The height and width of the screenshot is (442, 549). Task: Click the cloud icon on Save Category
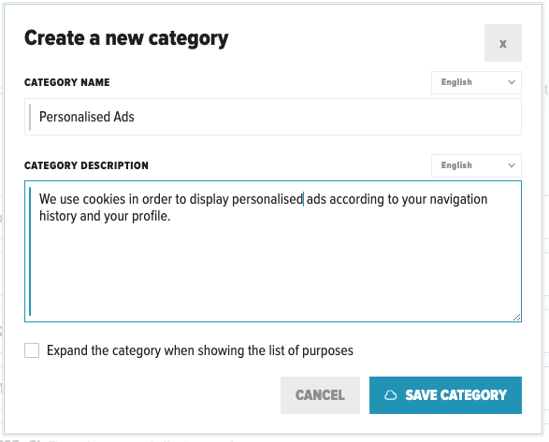pos(390,395)
